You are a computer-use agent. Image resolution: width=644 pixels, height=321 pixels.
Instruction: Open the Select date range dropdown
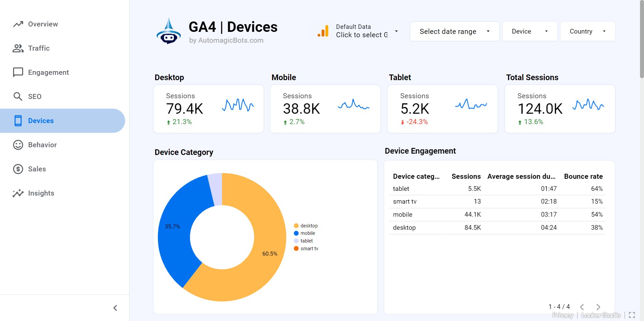click(x=454, y=31)
